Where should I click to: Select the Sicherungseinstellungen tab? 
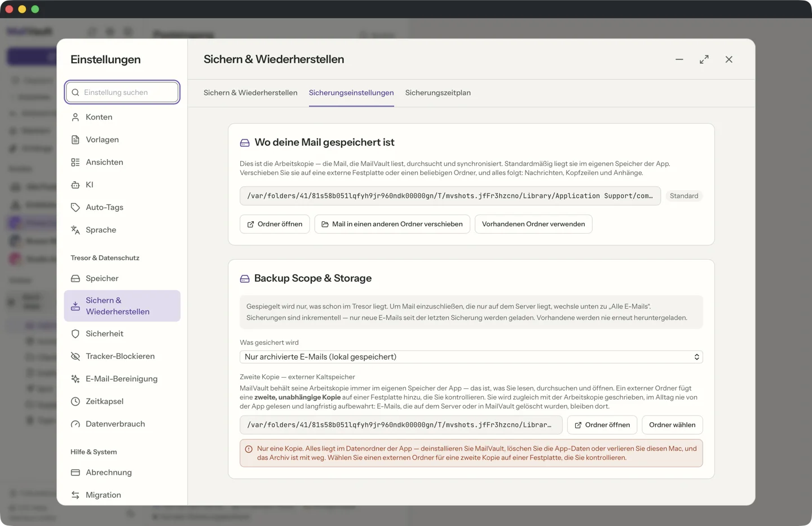tap(351, 93)
